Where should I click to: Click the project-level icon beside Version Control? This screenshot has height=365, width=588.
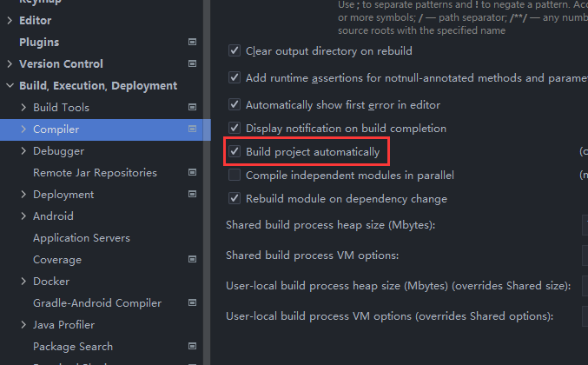(x=192, y=63)
